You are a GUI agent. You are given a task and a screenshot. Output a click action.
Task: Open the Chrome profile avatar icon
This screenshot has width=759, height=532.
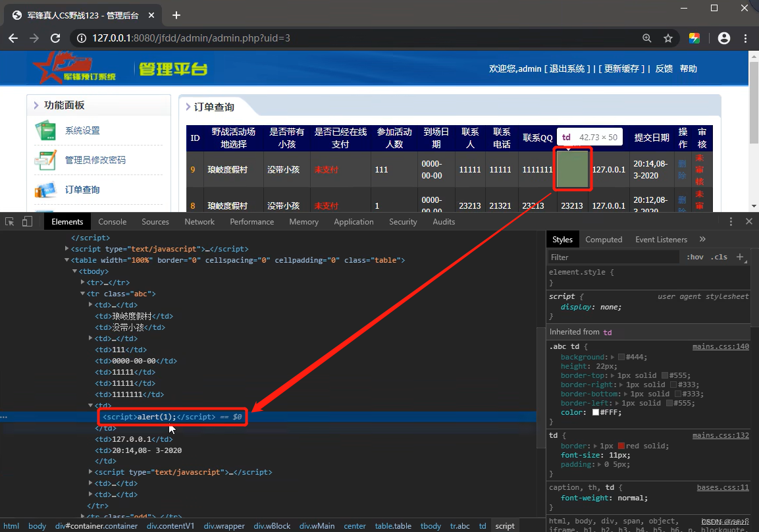coord(723,38)
